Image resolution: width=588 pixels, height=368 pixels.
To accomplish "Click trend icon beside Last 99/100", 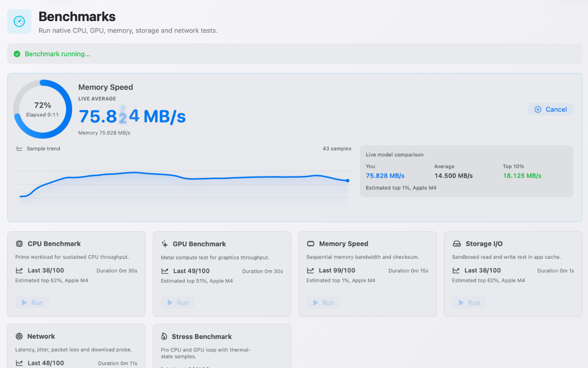I will pyautogui.click(x=311, y=270).
